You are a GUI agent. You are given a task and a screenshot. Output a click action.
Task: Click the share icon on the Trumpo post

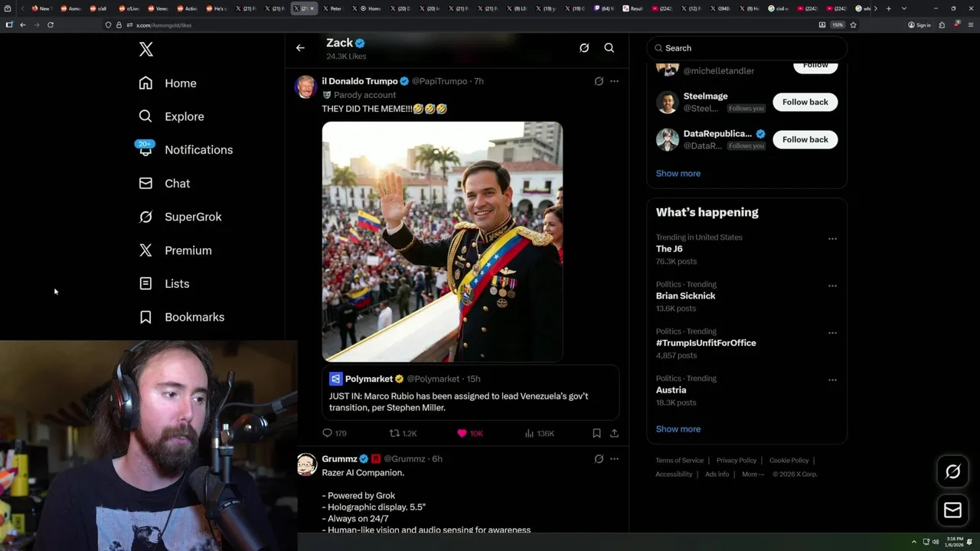click(x=614, y=433)
